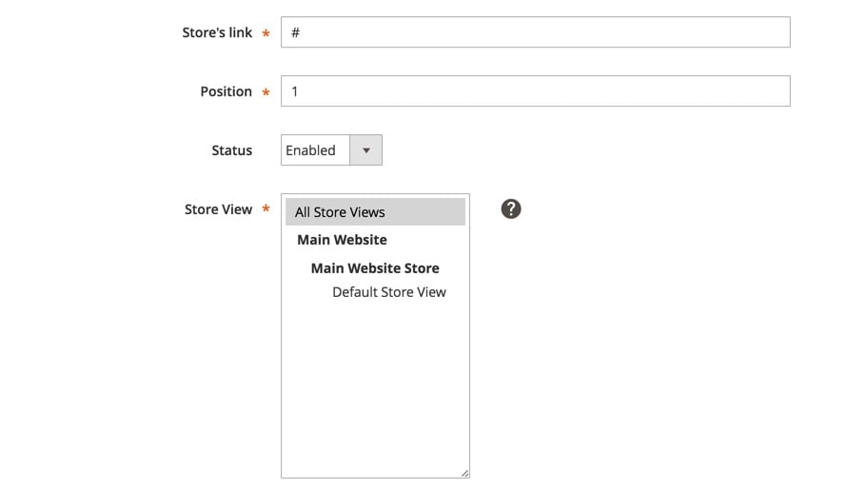Viewport: 868px width, 492px height.
Task: Focus the Position input field
Action: [x=535, y=90]
